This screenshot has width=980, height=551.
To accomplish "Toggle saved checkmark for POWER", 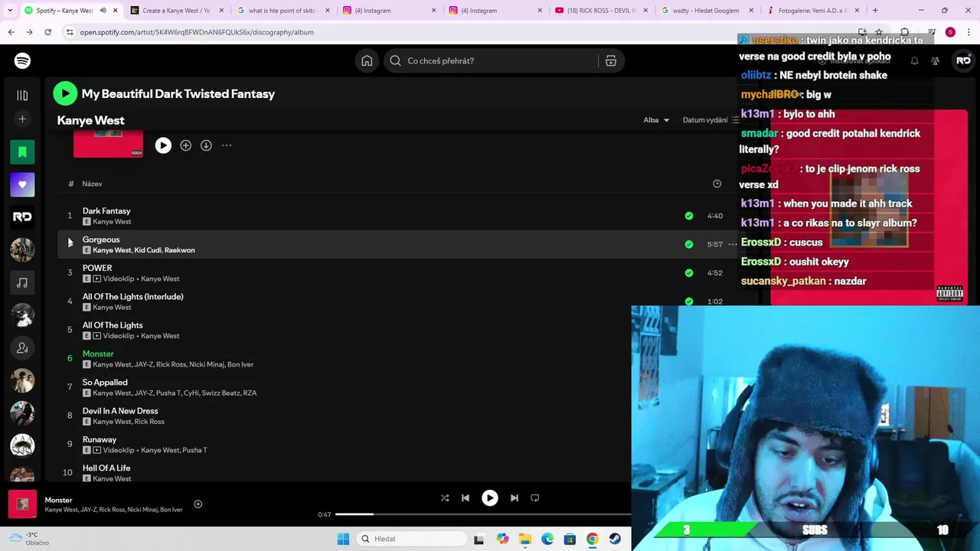I will pos(689,272).
